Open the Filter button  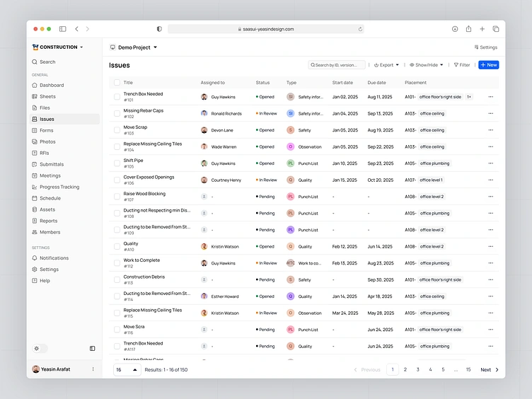click(462, 65)
